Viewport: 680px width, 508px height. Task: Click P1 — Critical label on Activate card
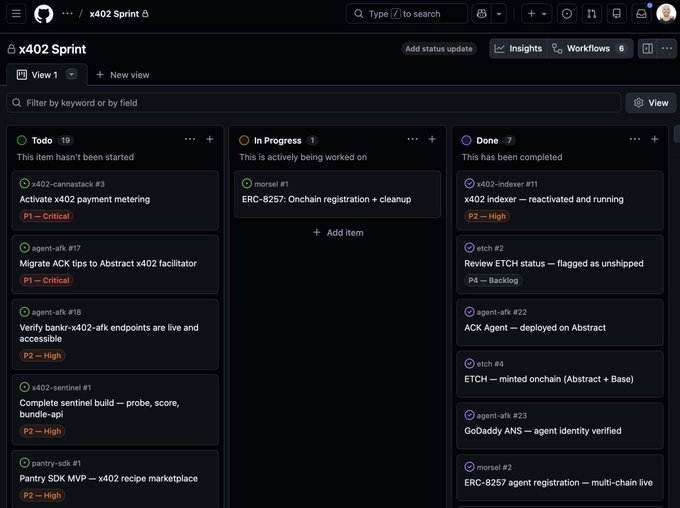pos(46,216)
